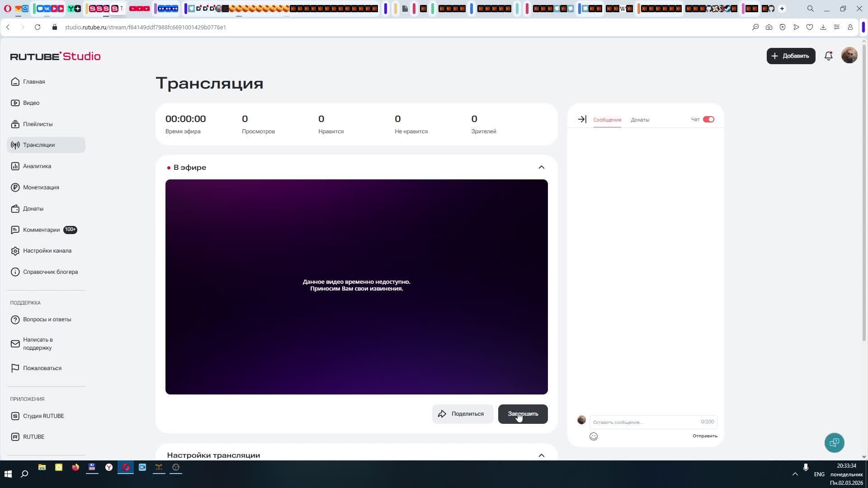Viewport: 868px width, 488px height.
Task: Open Windows Start menu
Action: click(8, 474)
